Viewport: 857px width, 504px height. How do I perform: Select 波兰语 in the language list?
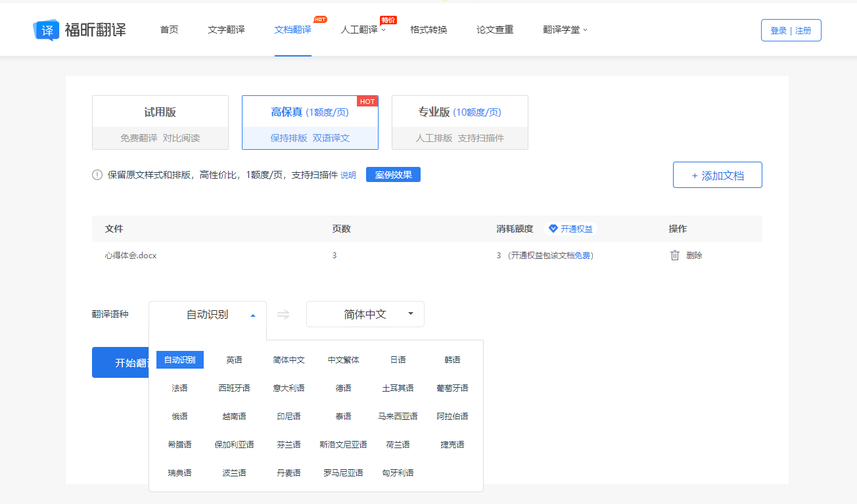[x=235, y=473]
